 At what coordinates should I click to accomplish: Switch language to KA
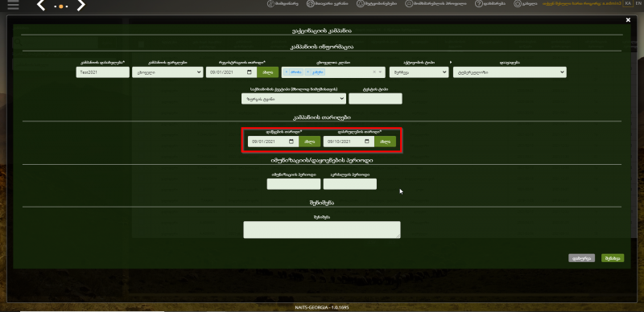628,3
